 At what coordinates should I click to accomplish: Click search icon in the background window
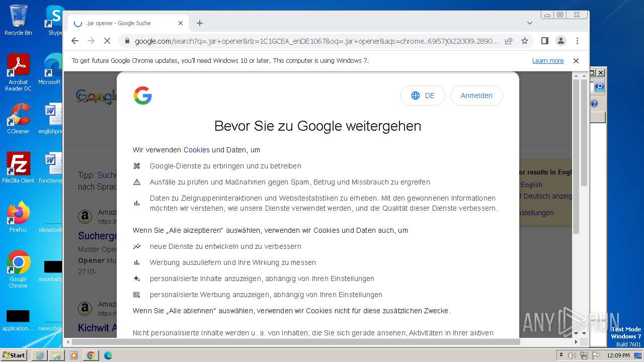click(599, 87)
